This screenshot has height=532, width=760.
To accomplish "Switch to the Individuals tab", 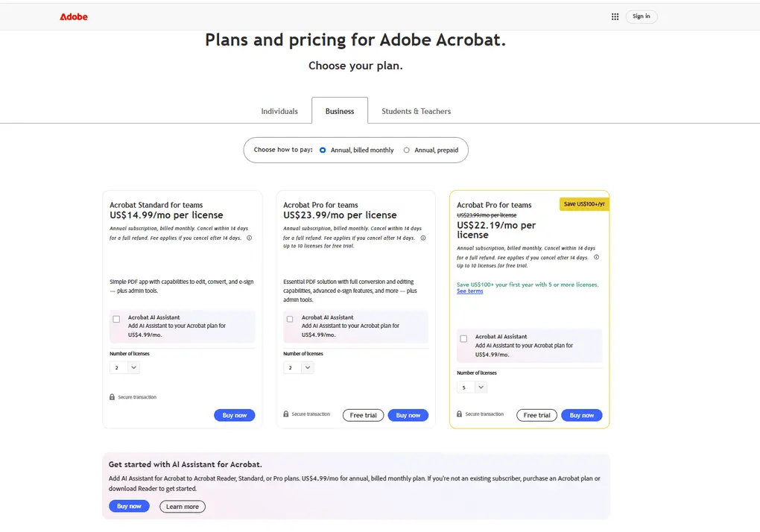I will point(279,110).
